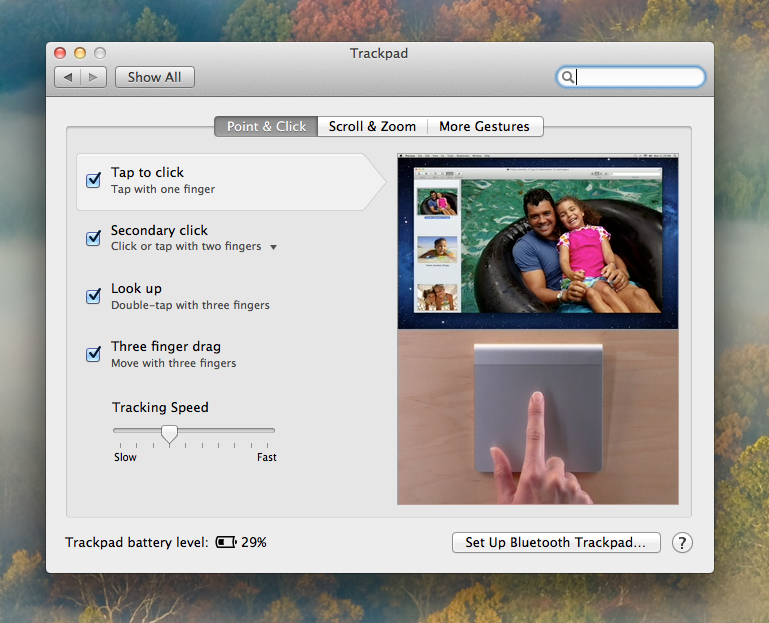
Task: Open the More Gestures tab
Action: click(x=484, y=126)
